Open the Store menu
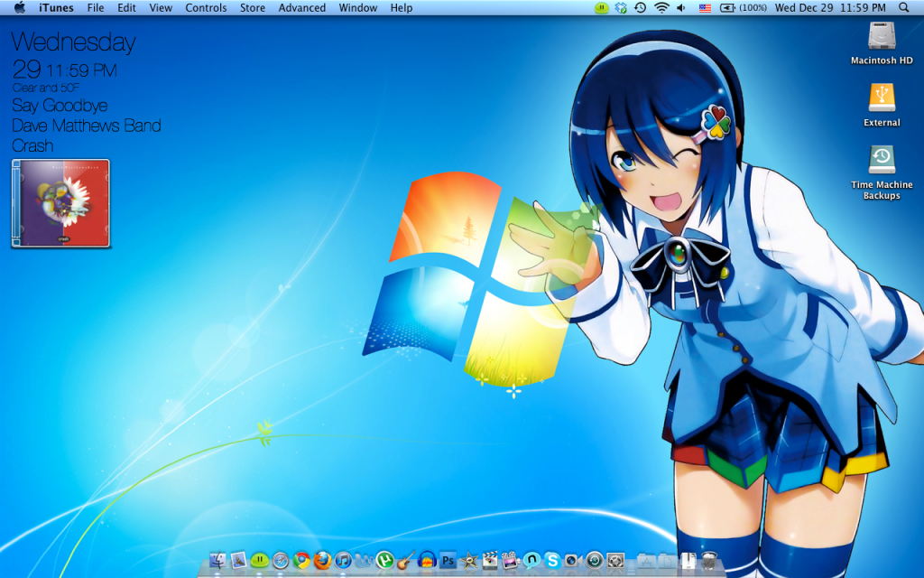The height and width of the screenshot is (578, 924). point(253,7)
